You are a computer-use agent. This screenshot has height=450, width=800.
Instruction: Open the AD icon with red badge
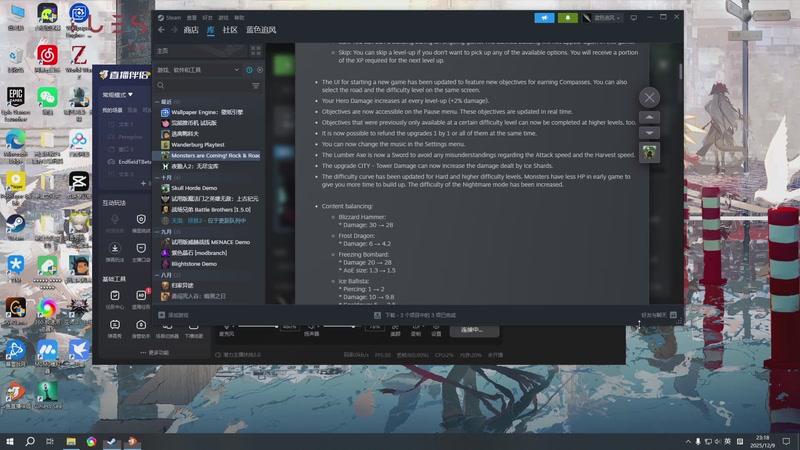point(141,295)
